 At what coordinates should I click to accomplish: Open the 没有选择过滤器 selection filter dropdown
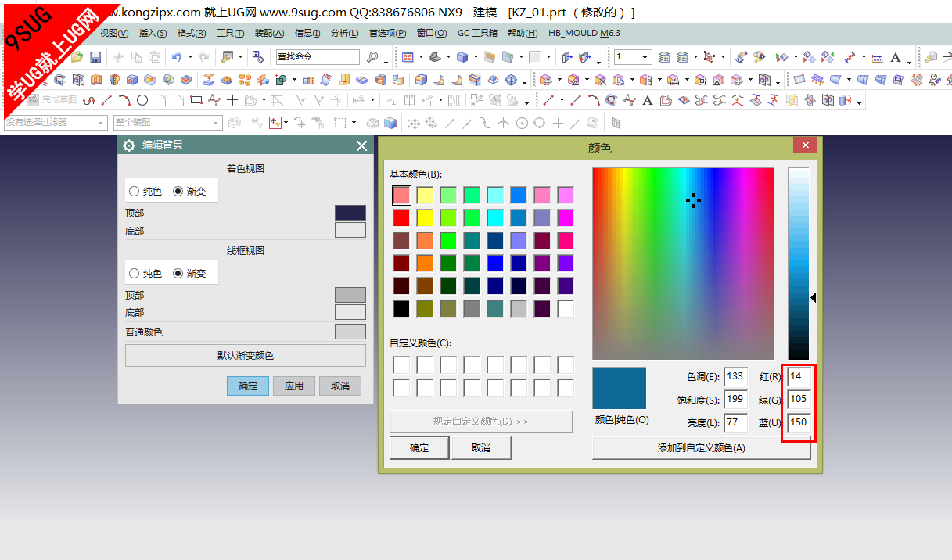[56, 123]
